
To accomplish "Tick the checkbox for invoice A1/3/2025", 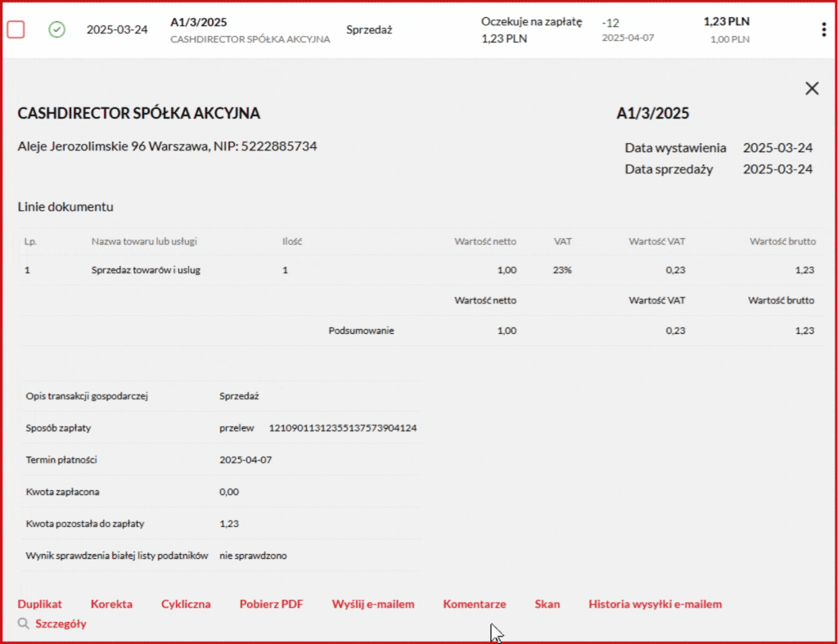I will pyautogui.click(x=16, y=29).
